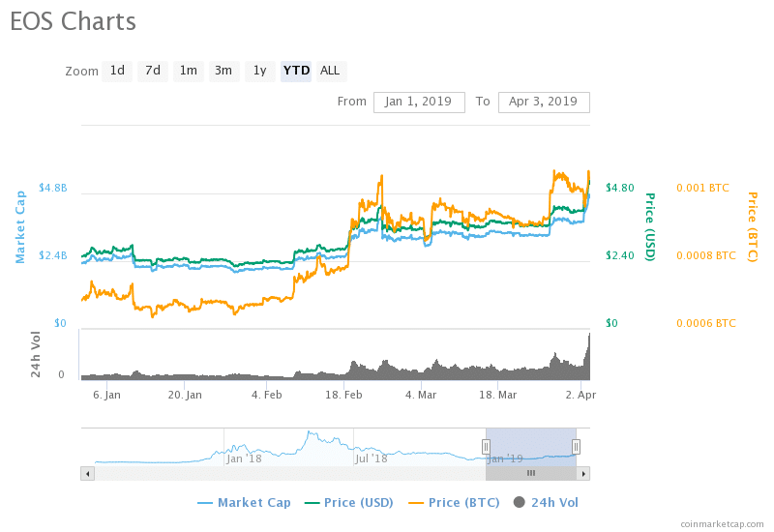Select the 7d zoom range
This screenshot has width=774, height=532.
pos(153,71)
